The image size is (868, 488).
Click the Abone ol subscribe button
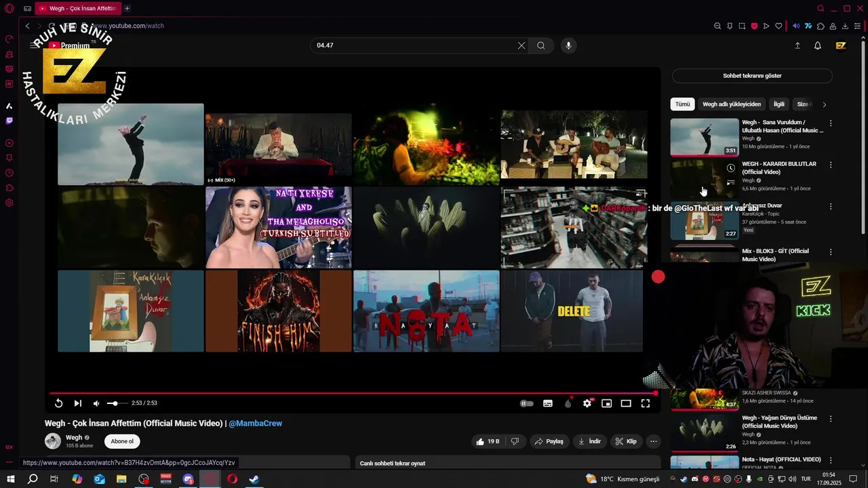click(x=122, y=441)
